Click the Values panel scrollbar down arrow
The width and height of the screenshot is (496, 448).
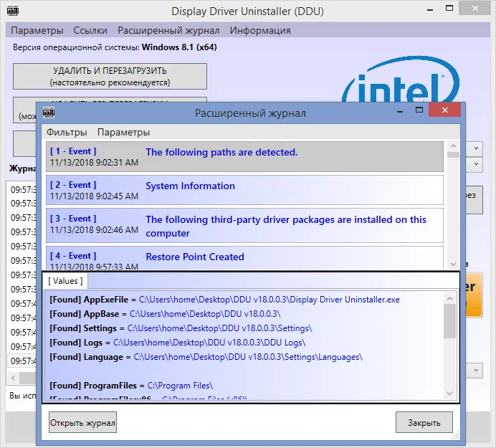coord(449,394)
